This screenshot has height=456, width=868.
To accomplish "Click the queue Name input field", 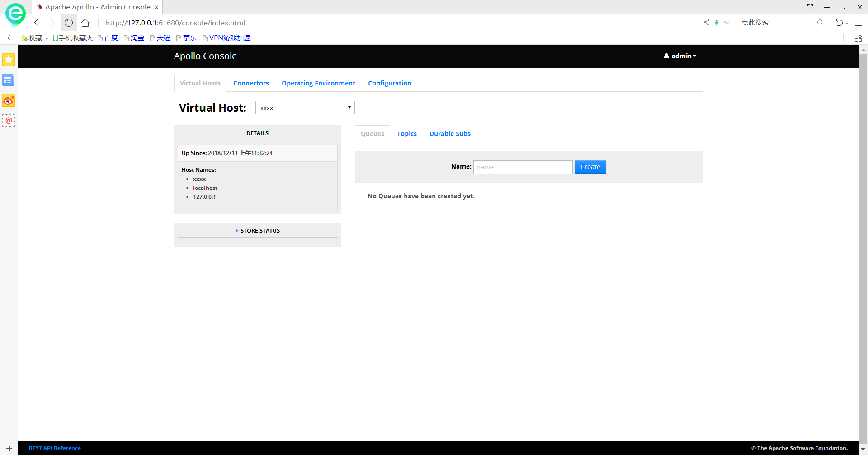I will coord(523,167).
